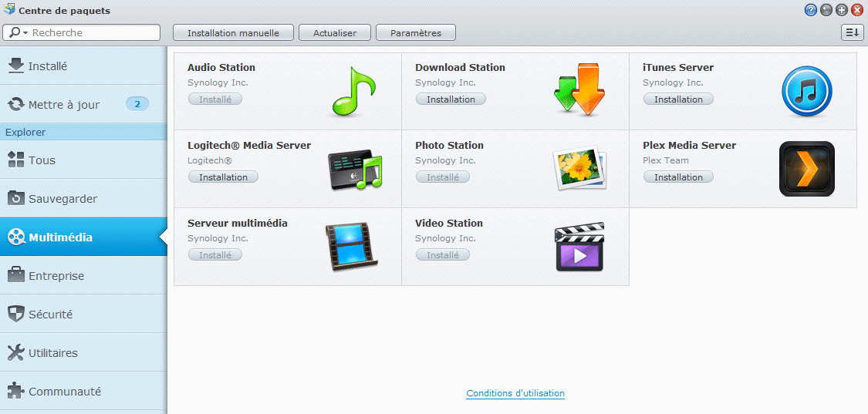Image resolution: width=868 pixels, height=414 pixels.
Task: Select Sauvegarder category
Action: click(83, 198)
